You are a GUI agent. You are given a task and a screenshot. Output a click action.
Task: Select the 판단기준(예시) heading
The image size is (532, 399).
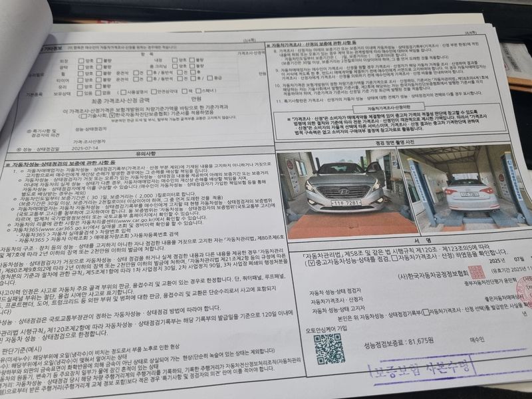(23, 350)
